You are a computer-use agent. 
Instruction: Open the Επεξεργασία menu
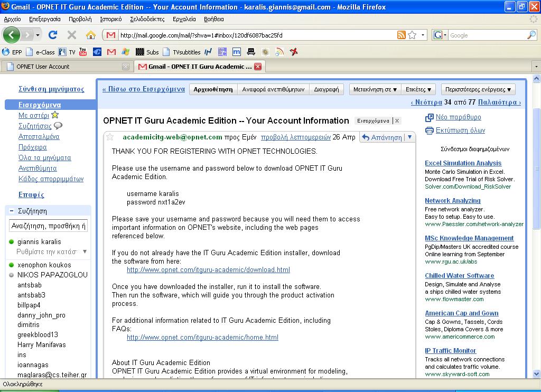click(x=45, y=19)
